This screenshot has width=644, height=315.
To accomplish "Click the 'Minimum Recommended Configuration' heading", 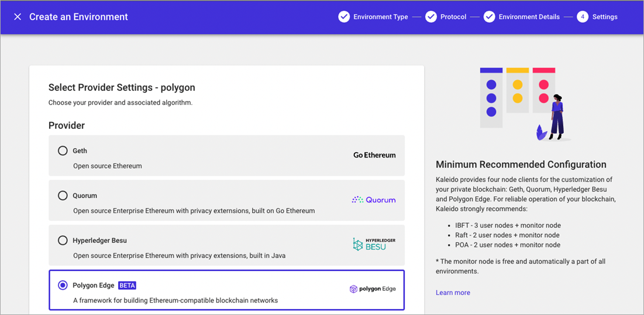I will (521, 165).
